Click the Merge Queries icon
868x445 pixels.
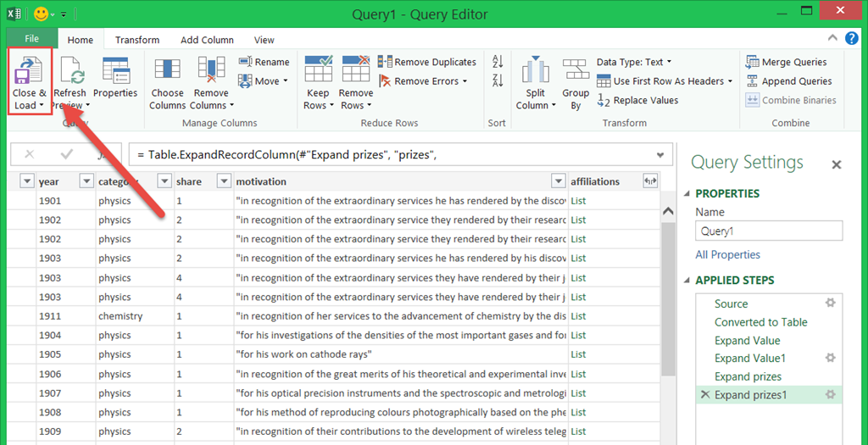point(753,62)
